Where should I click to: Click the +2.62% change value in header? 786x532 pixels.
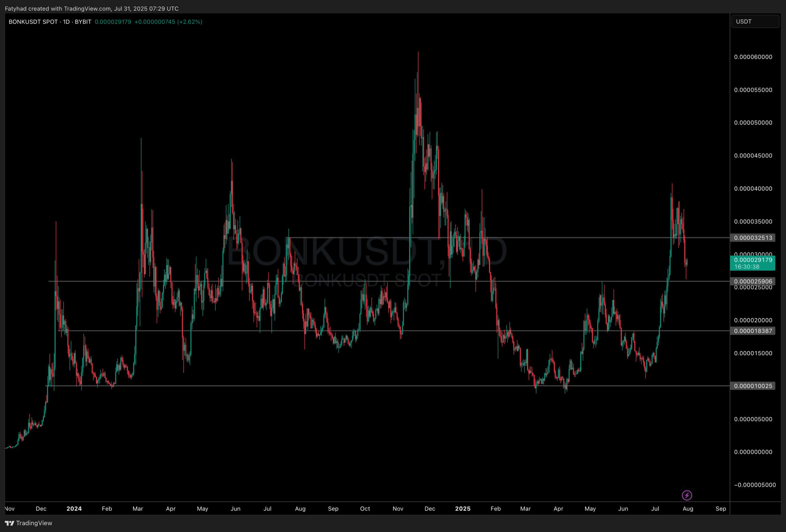pos(190,22)
